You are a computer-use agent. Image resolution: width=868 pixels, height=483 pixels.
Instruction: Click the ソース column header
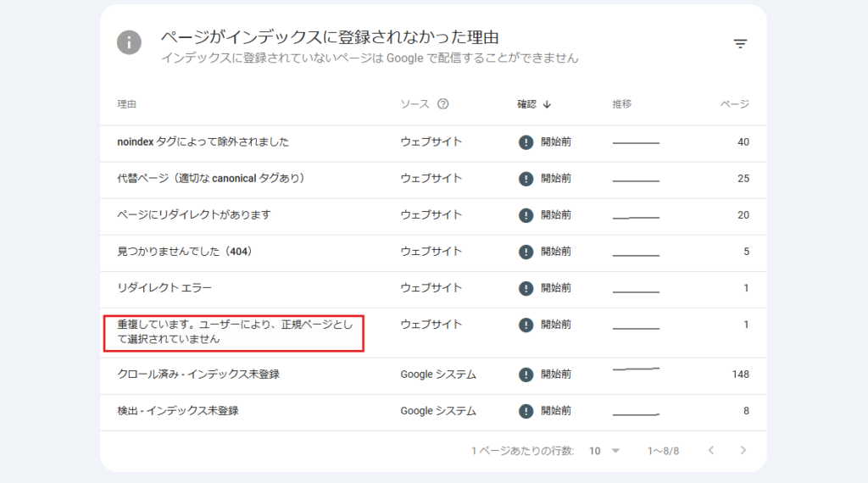pos(415,104)
